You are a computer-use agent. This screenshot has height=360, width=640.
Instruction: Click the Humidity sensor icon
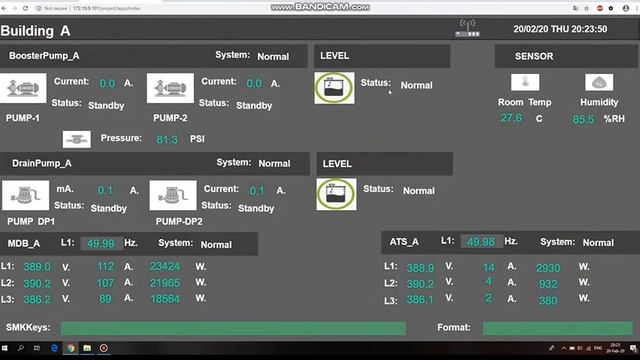tap(599, 82)
